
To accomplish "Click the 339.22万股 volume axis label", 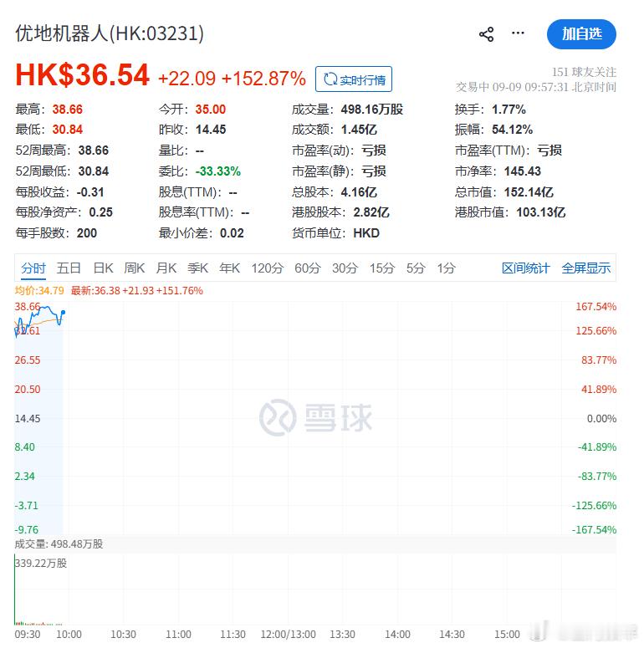I will (x=41, y=564).
